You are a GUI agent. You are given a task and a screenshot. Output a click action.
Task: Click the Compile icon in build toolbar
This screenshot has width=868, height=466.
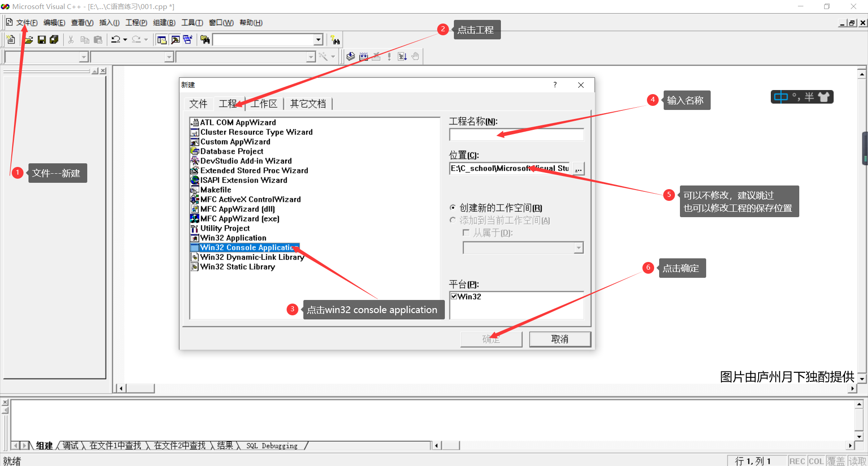[x=350, y=57]
